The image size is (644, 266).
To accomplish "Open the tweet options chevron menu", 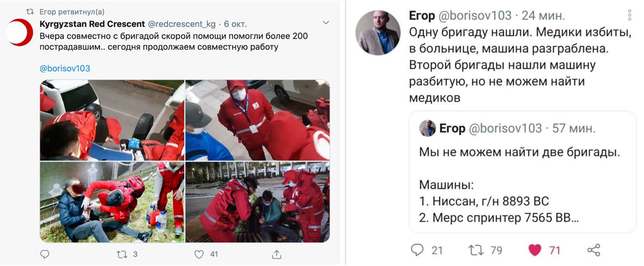I will pos(326,23).
